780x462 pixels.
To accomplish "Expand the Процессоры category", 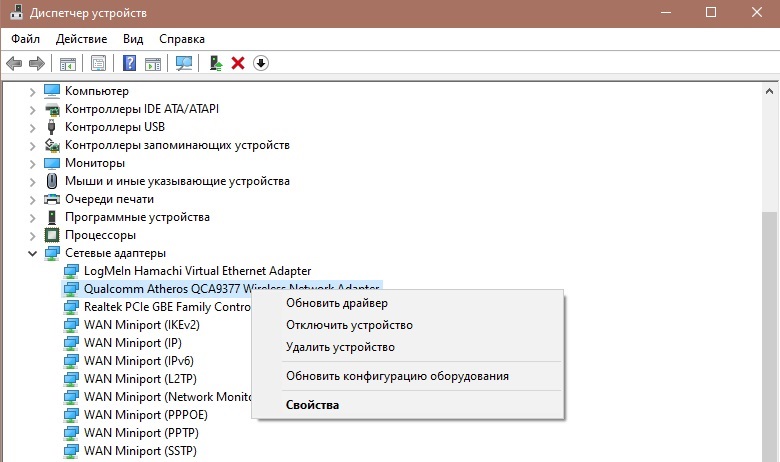I will tap(32, 235).
